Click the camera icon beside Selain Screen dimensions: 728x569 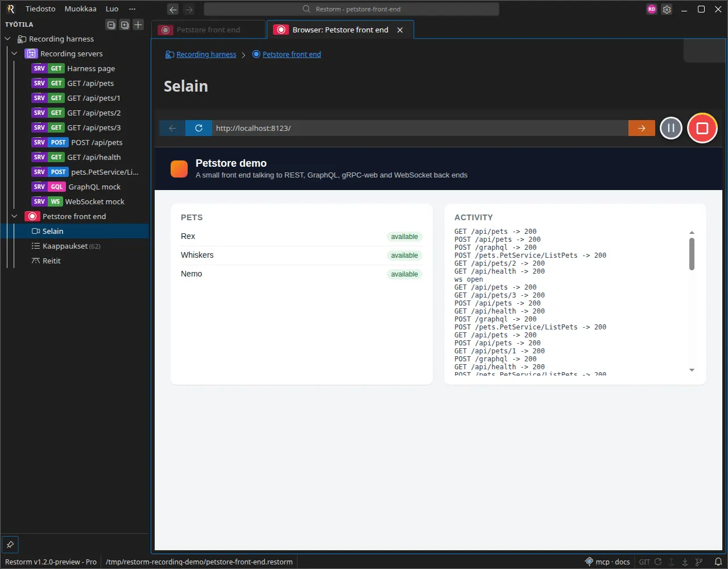[36, 231]
